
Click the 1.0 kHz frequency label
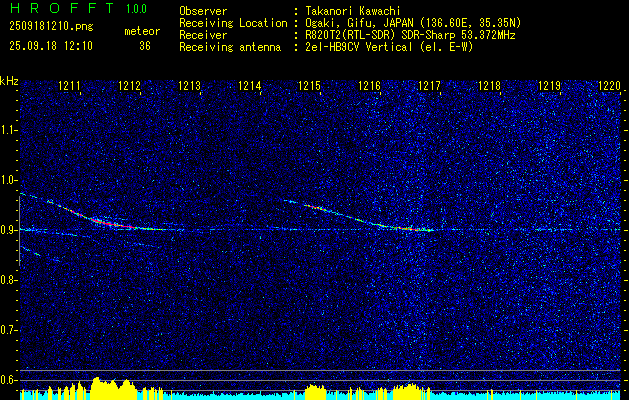[x=8, y=180]
